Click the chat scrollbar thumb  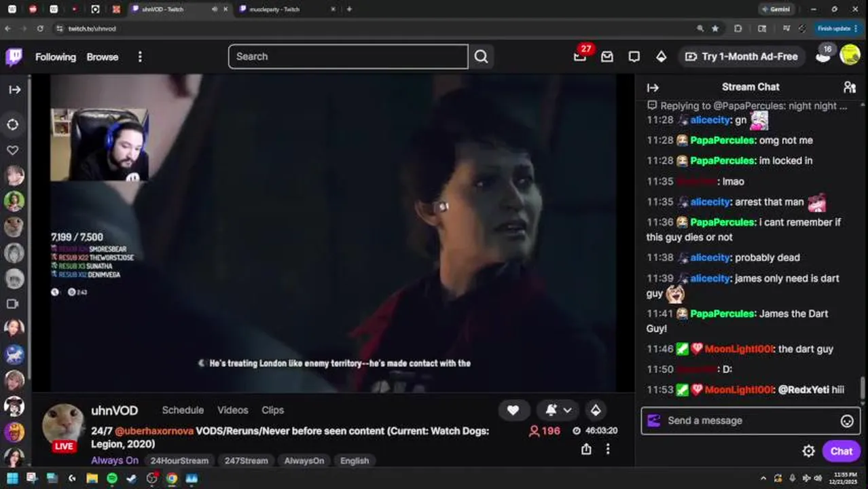point(863,387)
